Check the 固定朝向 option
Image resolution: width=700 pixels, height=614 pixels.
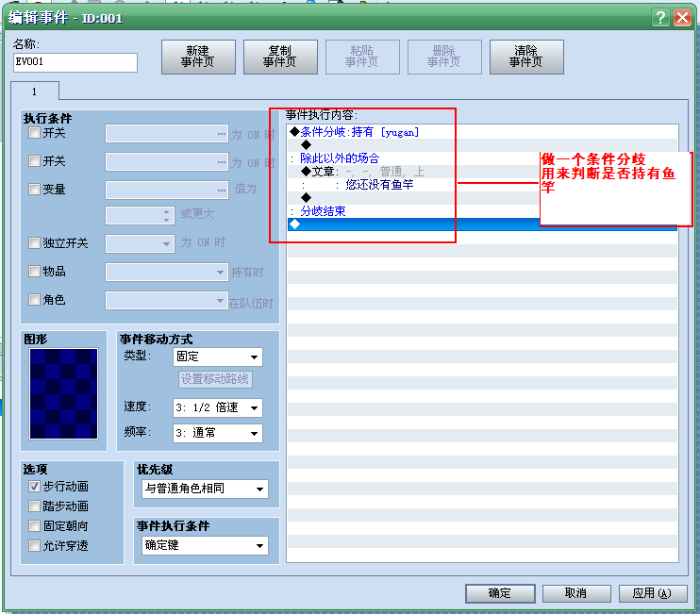click(x=34, y=525)
